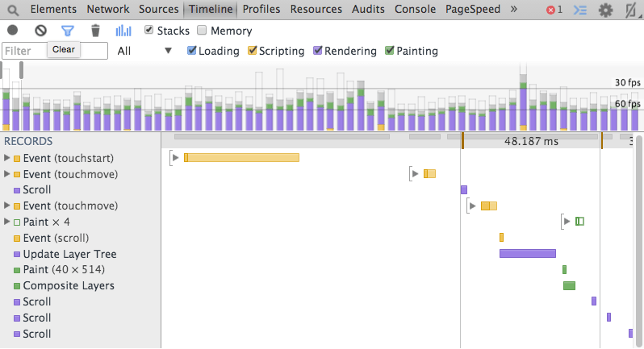
Task: Disable the Painting filter checkbox
Action: pos(390,51)
